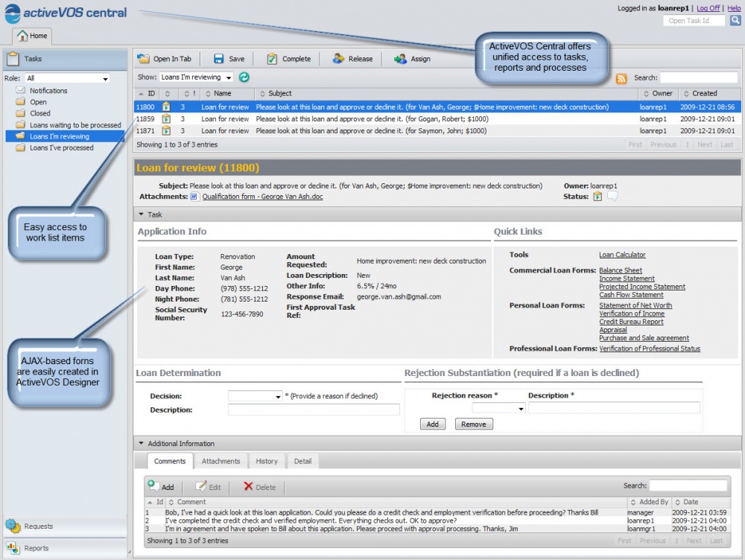Click the Complete task icon
The image size is (745, 560).
click(272, 58)
